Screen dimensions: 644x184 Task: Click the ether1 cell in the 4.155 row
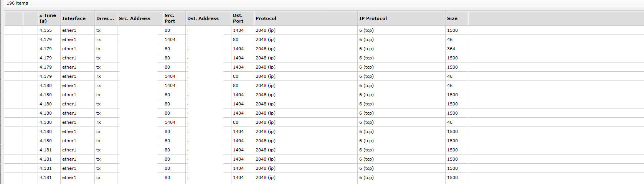pos(78,30)
